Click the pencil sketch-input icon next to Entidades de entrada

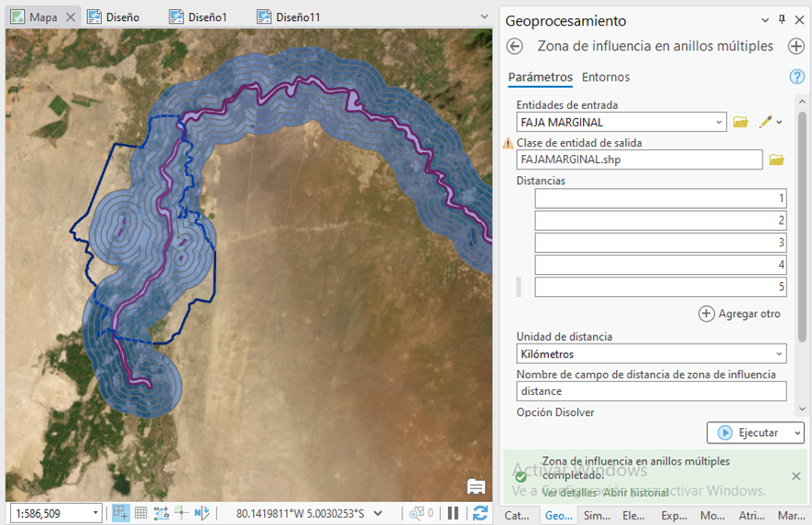[765, 122]
